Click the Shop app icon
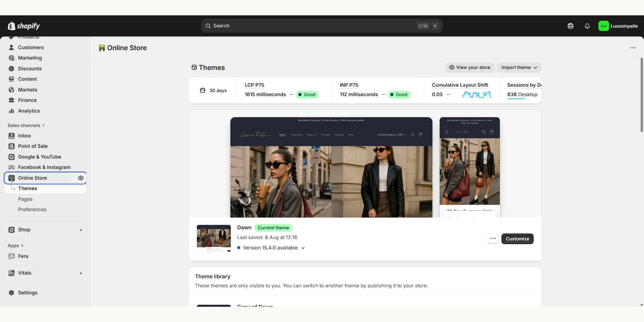The width and height of the screenshot is (644, 322). pyautogui.click(x=12, y=230)
